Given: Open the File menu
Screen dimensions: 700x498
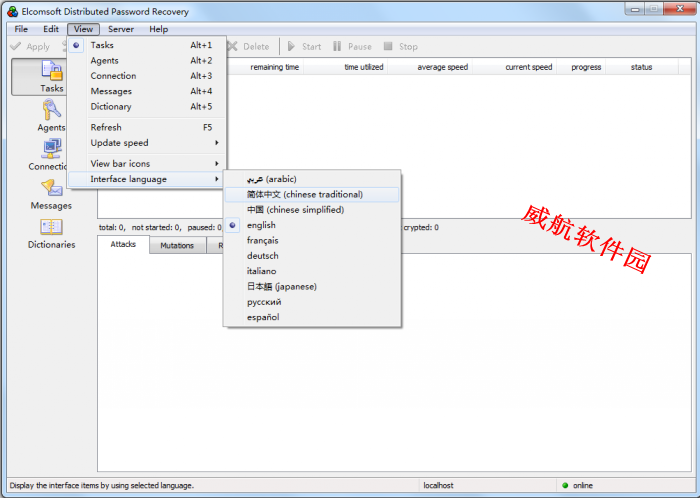Looking at the screenshot, I should 21,29.
